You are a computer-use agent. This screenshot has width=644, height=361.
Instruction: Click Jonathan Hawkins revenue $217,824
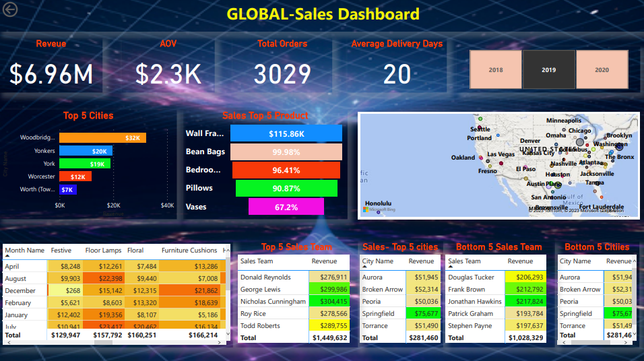(x=525, y=302)
